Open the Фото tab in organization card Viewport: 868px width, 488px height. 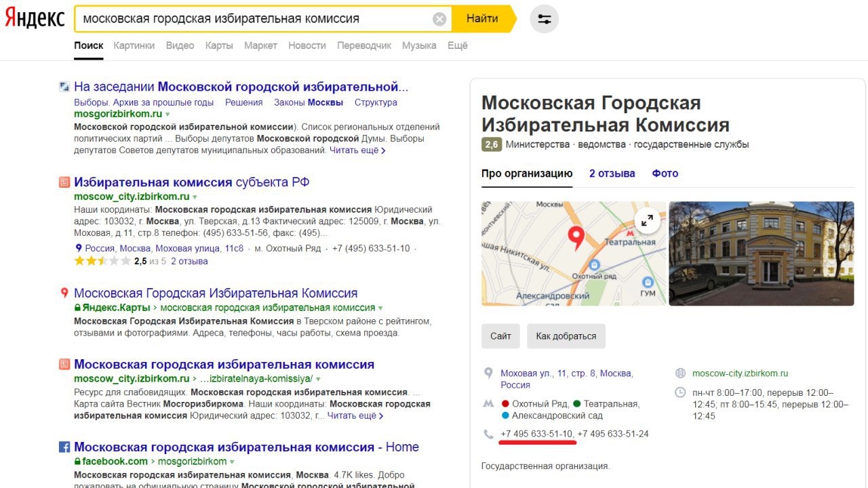pos(665,174)
